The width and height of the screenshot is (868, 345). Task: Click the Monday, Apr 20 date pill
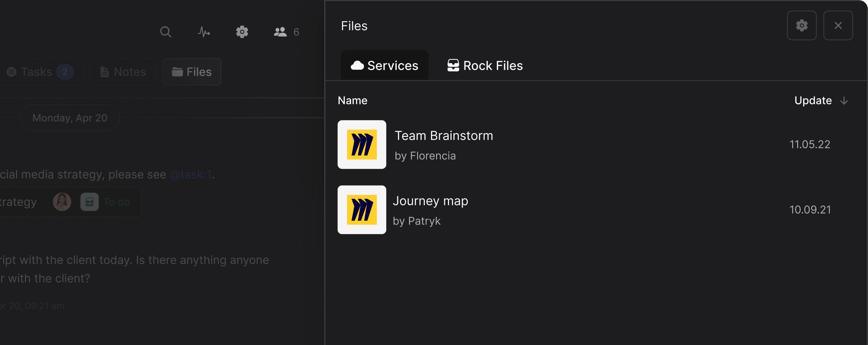[69, 117]
